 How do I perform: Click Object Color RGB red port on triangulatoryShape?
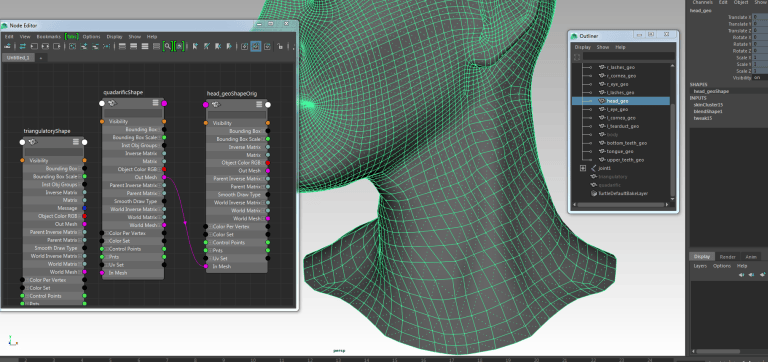point(84,216)
